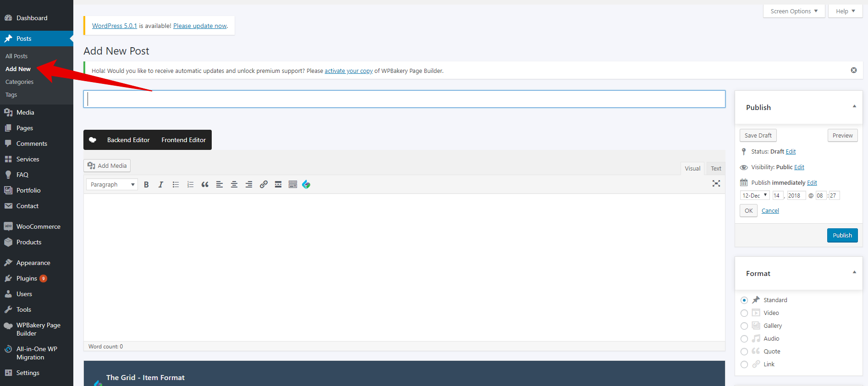Viewport: 868px width, 386px height.
Task: Switch to Visual editor tab
Action: click(x=692, y=168)
